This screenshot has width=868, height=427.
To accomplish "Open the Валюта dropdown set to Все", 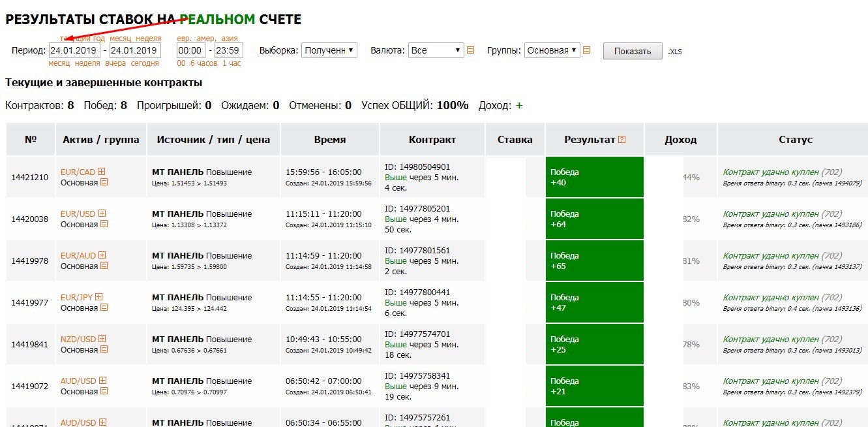I will click(436, 50).
